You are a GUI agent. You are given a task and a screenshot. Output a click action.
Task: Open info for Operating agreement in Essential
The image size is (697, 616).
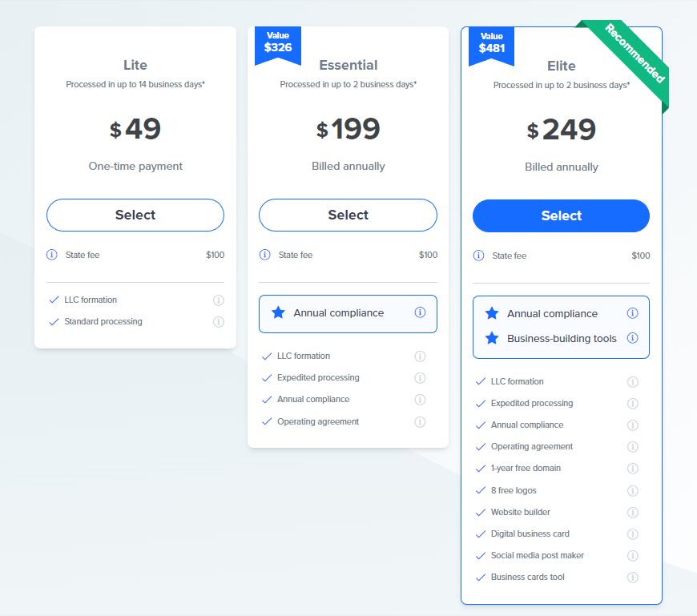(420, 421)
